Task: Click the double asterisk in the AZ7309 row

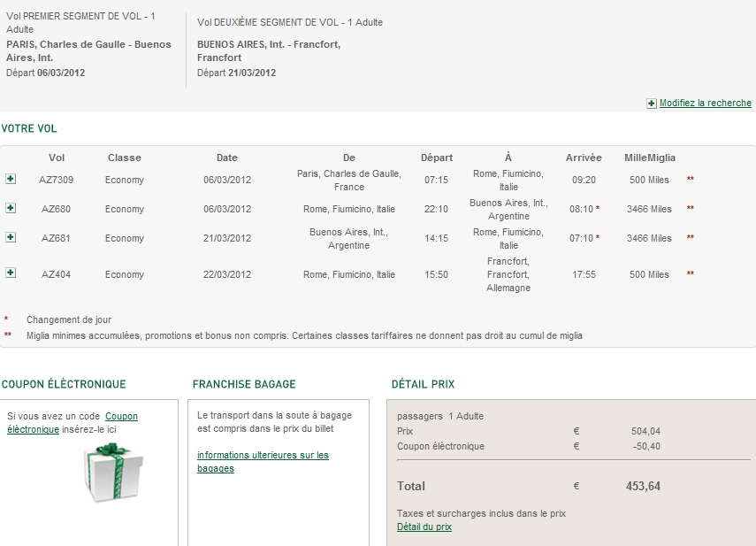Action: click(x=691, y=179)
